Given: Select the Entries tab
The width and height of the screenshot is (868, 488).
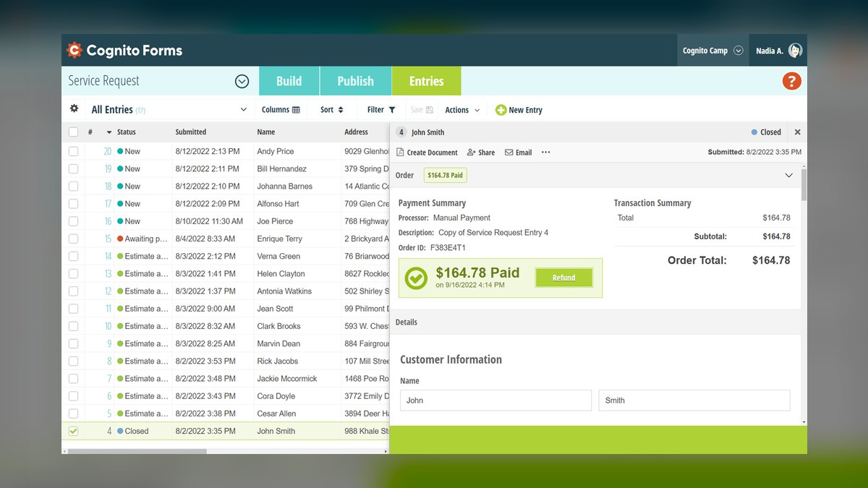Looking at the screenshot, I should 426,81.
